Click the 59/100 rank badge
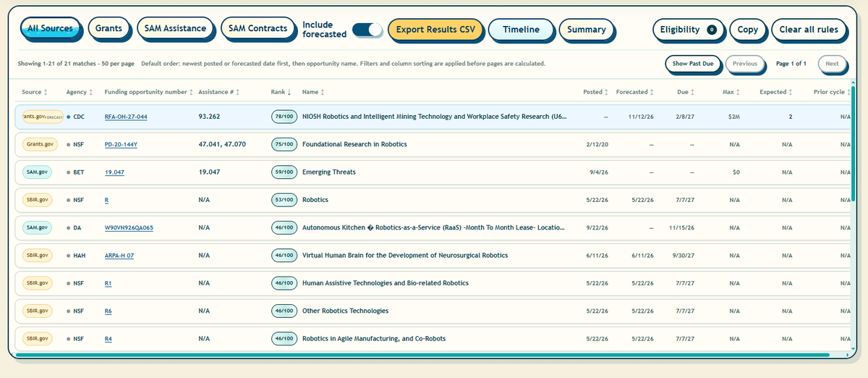The width and height of the screenshot is (868, 378). click(x=284, y=172)
